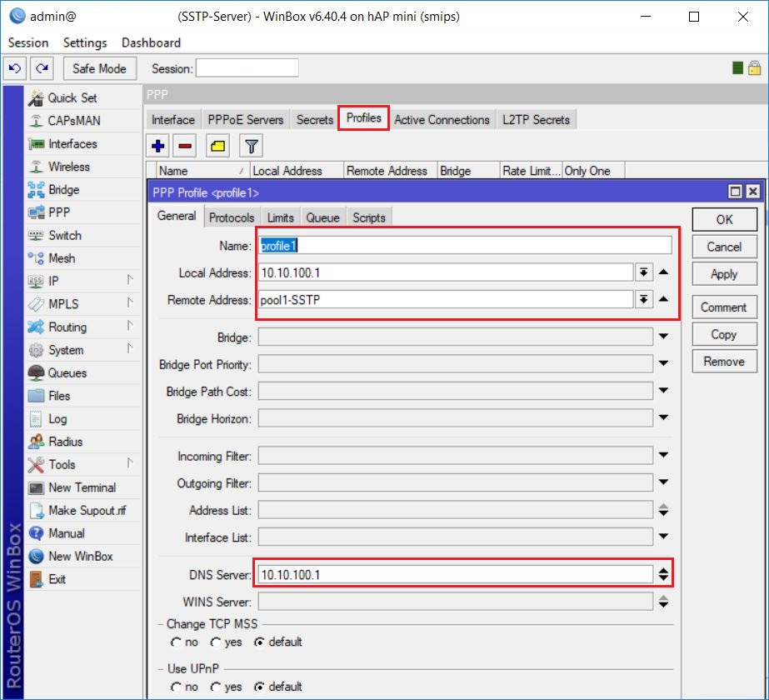Click the Undo arrow icon in toolbar
This screenshot has width=769, height=700.
15,68
